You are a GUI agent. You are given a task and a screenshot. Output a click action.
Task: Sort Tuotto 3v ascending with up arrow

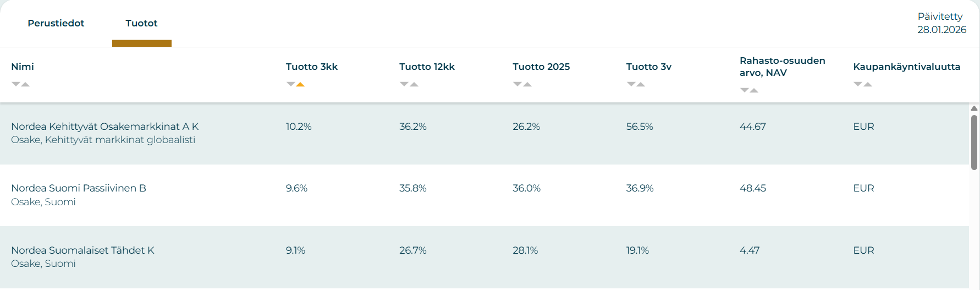(x=641, y=84)
